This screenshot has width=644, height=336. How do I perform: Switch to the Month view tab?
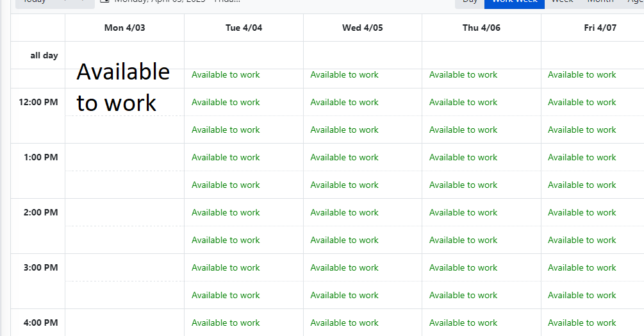[x=600, y=3]
